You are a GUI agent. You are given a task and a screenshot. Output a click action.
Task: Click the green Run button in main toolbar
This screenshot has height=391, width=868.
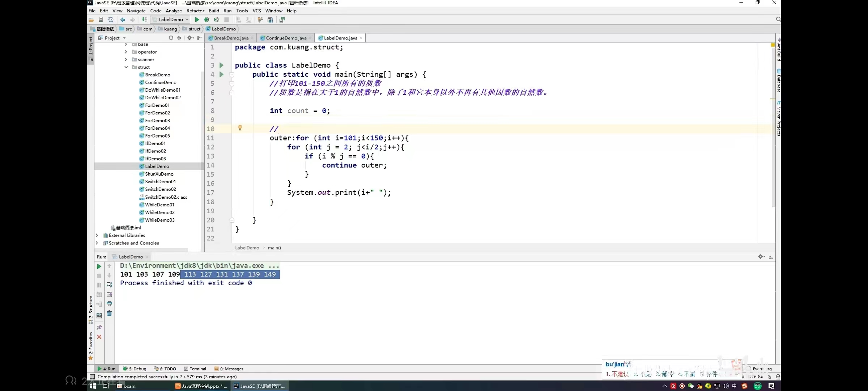tap(197, 20)
